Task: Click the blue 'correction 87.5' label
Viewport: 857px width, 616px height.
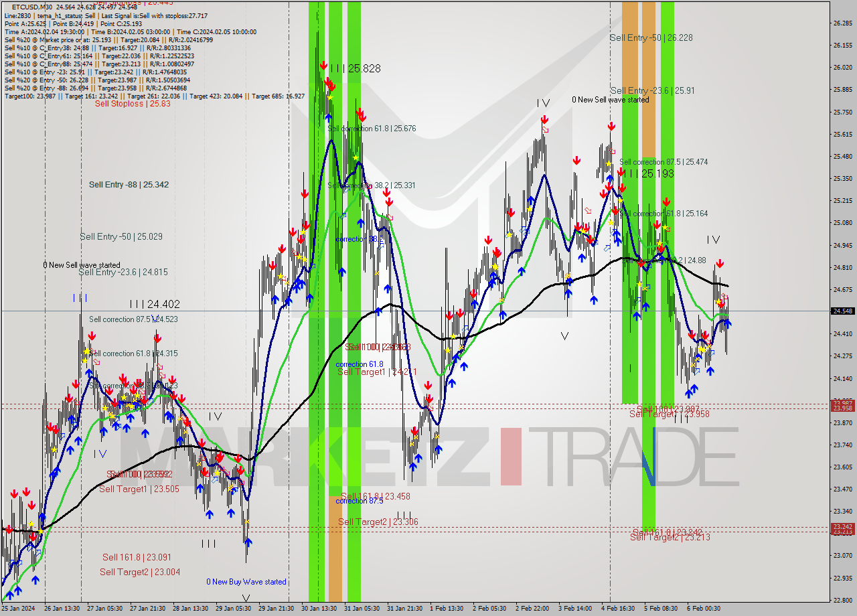Action: point(360,500)
